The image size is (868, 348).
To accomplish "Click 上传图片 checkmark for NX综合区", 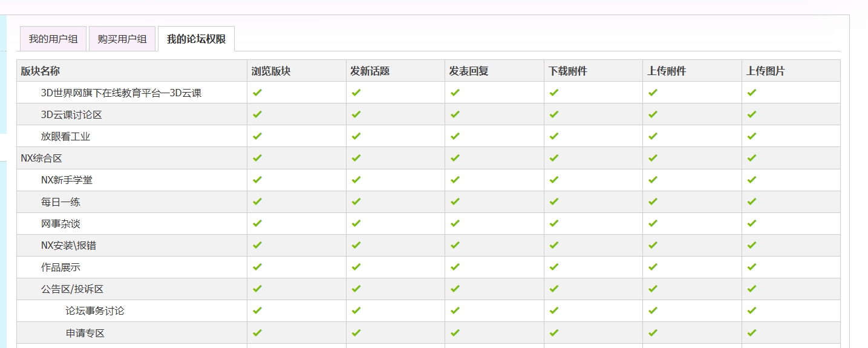I will click(x=752, y=158).
